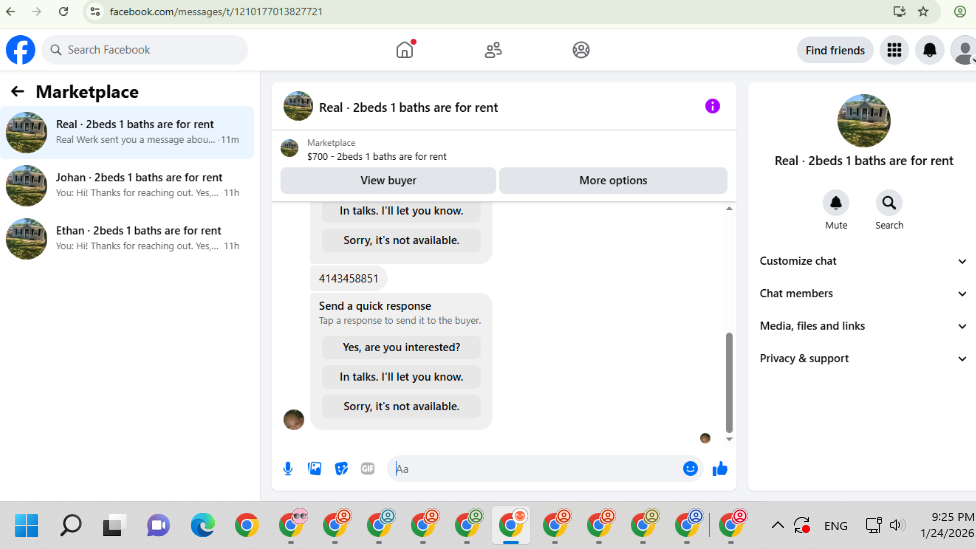Choose a GIF with the GIF icon
This screenshot has width=976, height=549.
click(x=368, y=469)
